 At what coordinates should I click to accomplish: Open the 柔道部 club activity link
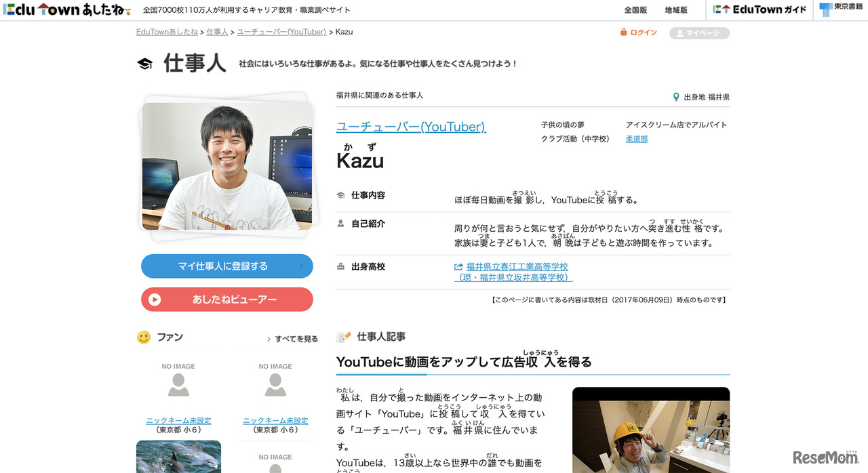[x=636, y=138]
